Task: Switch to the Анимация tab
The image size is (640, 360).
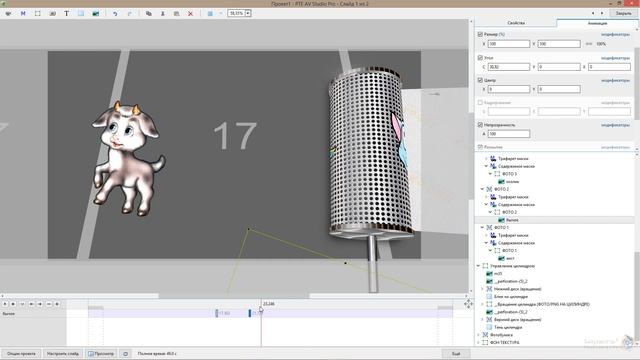Action: (x=597, y=23)
